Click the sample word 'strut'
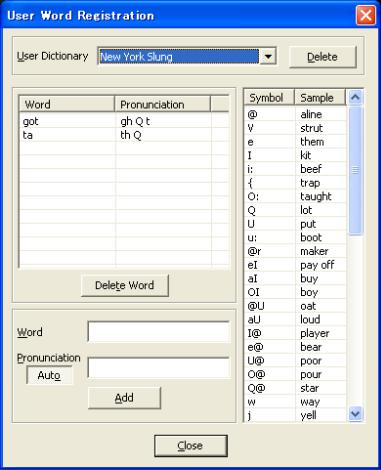381x470 pixels. tap(311, 128)
